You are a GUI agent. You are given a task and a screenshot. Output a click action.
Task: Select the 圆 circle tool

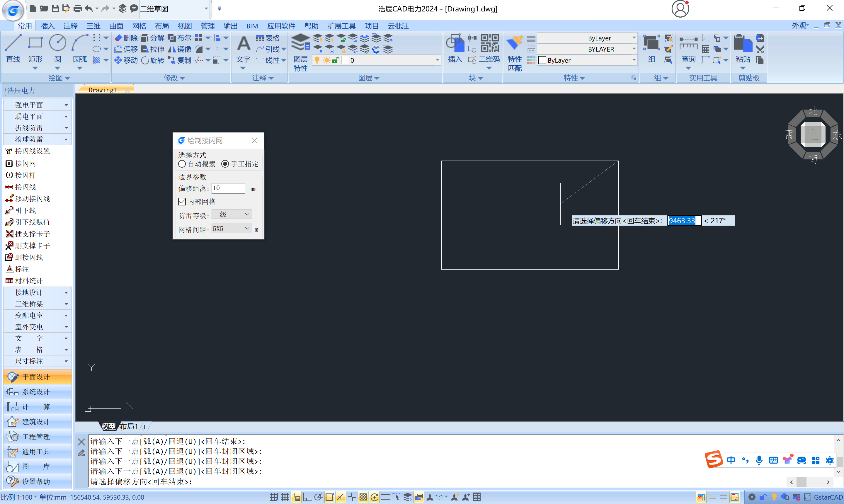pos(57,43)
